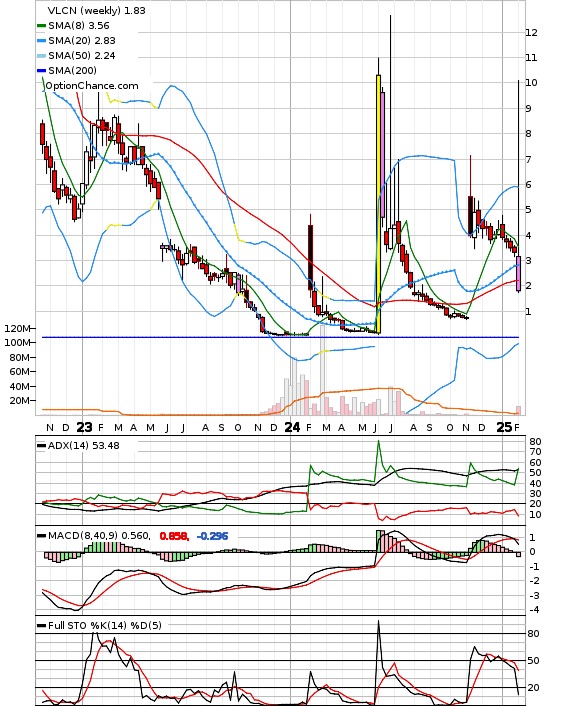Click the OptionChance.com watermark text

92,86
